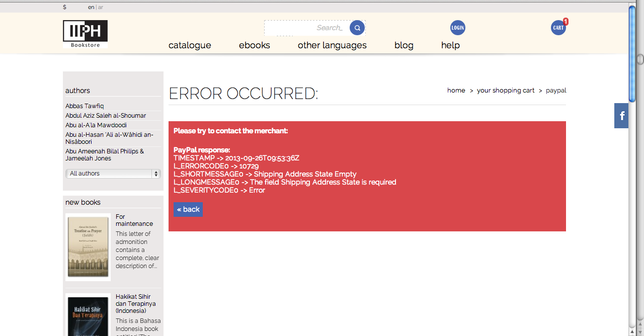This screenshot has width=644, height=336.
Task: Click the L_SEVERITYCODE0 -> Error line
Action: pos(219,190)
